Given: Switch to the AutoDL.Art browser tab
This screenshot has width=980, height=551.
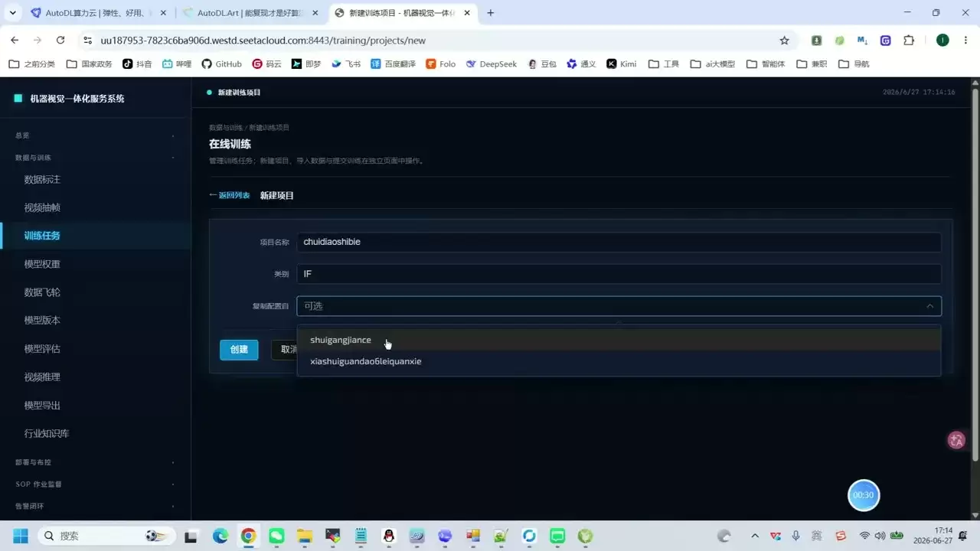Looking at the screenshot, I should point(250,13).
